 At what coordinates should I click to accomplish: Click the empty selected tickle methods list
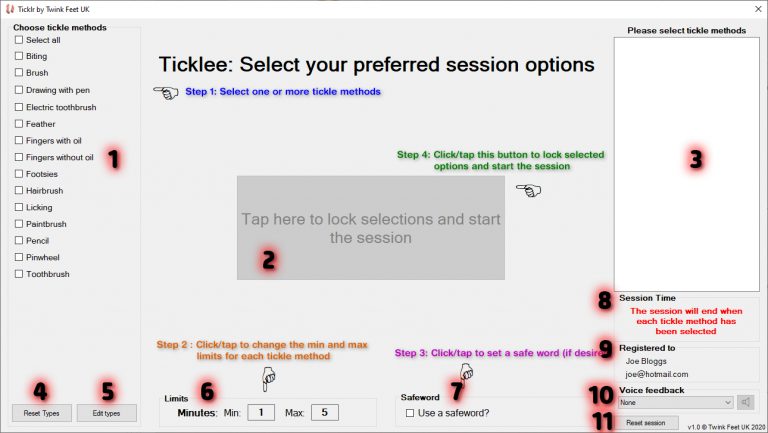coord(687,164)
